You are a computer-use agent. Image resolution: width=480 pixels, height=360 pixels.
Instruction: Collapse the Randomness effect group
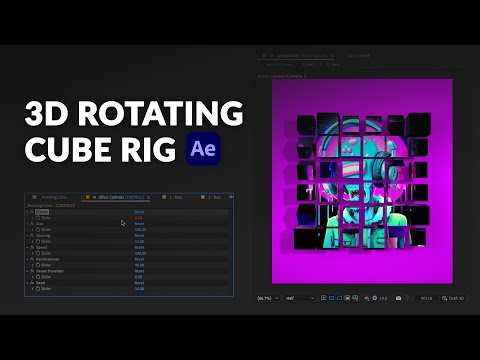tap(27, 259)
